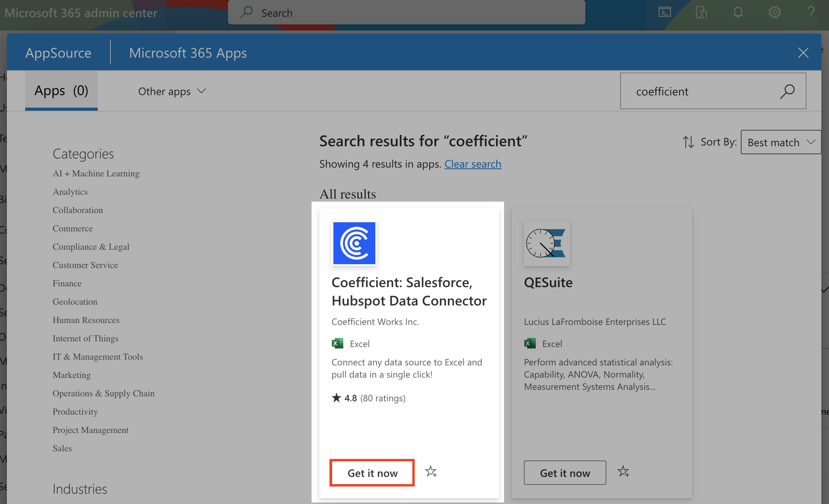
Task: Filter by Finance category
Action: [67, 283]
